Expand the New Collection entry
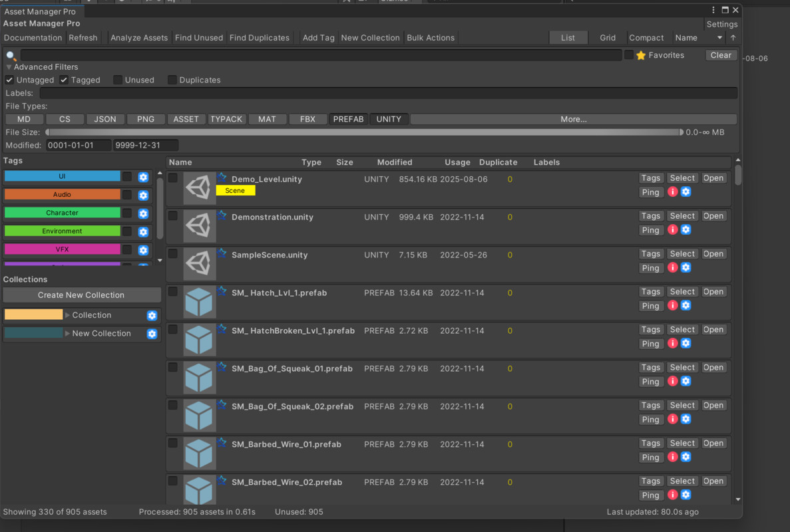This screenshot has height=532, width=790. (x=67, y=333)
